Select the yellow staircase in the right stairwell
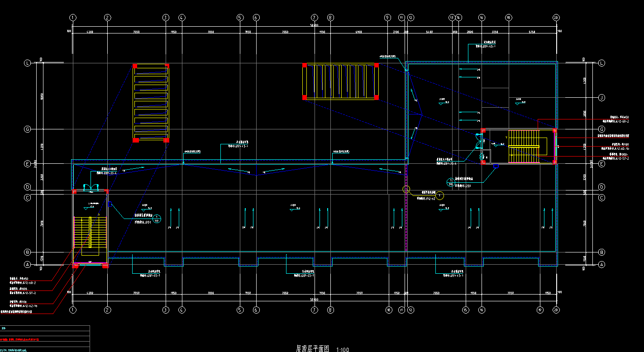The width and height of the screenshot is (644, 352). click(x=524, y=146)
